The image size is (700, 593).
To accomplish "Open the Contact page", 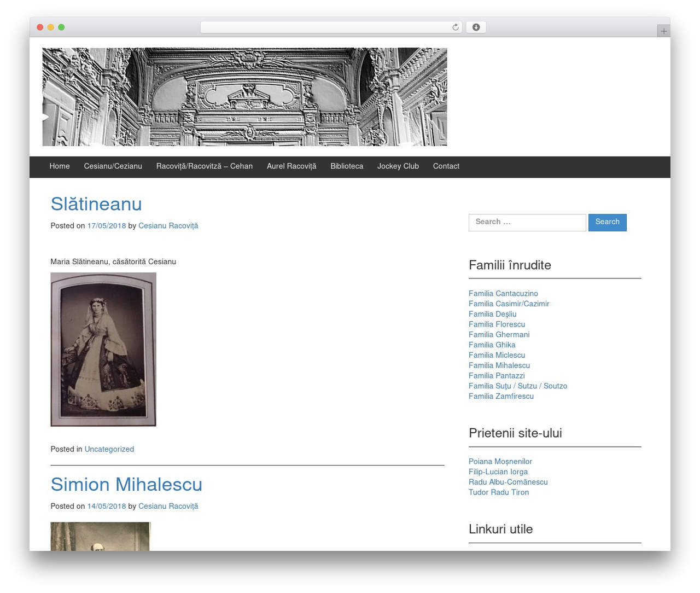I will (446, 167).
